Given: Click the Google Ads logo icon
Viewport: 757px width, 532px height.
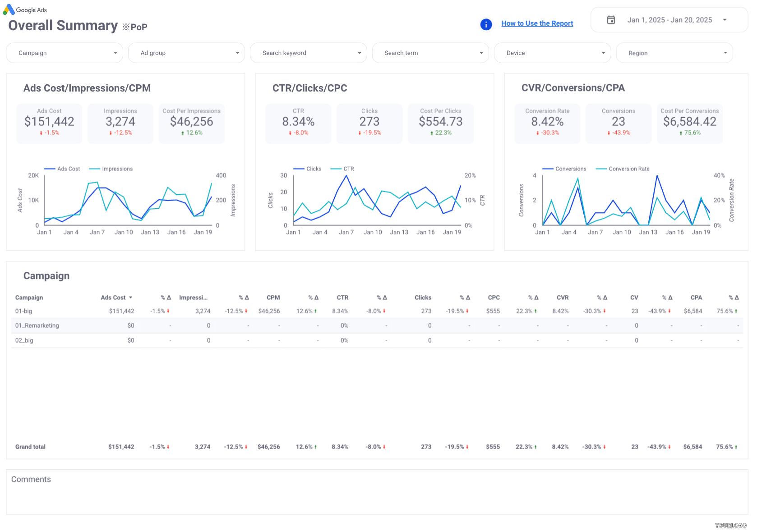Looking at the screenshot, I should coord(9,9).
